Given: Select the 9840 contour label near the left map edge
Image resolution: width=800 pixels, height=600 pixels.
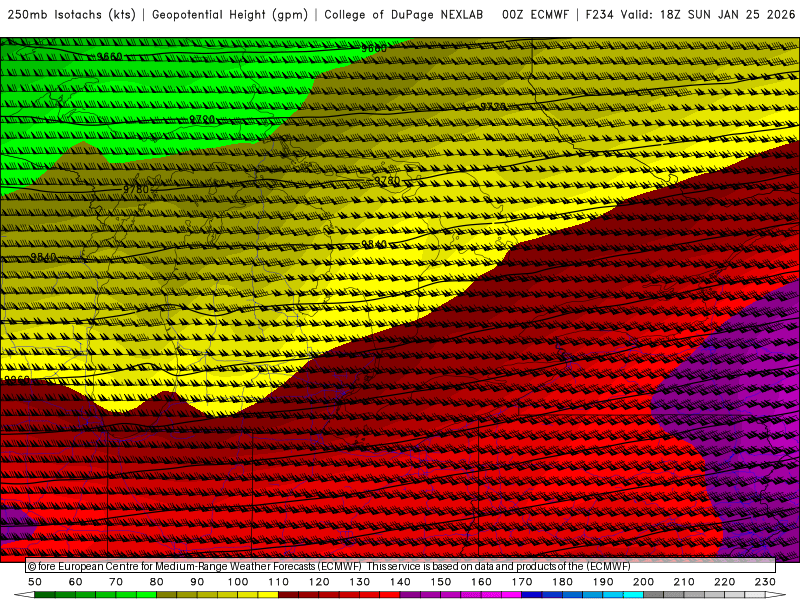Looking at the screenshot, I should coord(43,257).
